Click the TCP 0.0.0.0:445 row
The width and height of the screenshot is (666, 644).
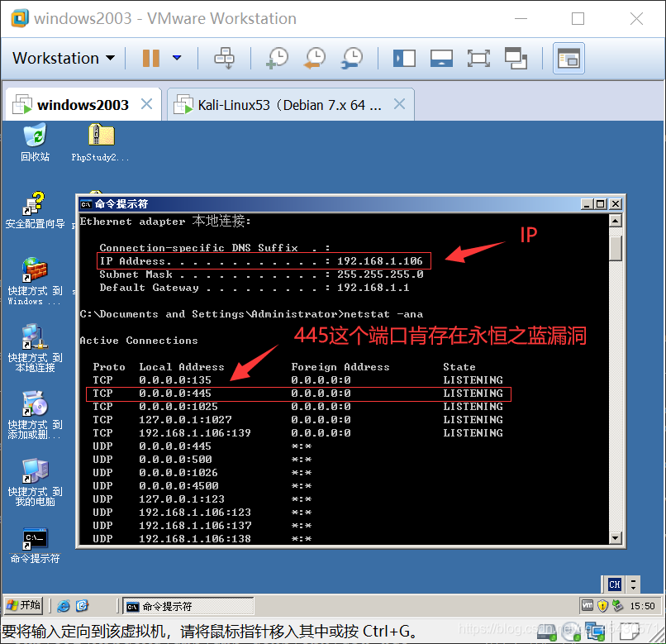pos(298,394)
